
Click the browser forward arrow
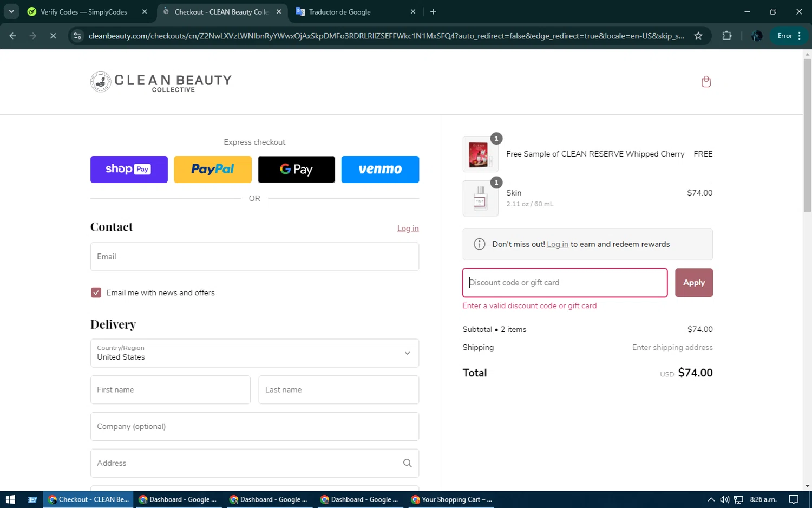pos(33,36)
